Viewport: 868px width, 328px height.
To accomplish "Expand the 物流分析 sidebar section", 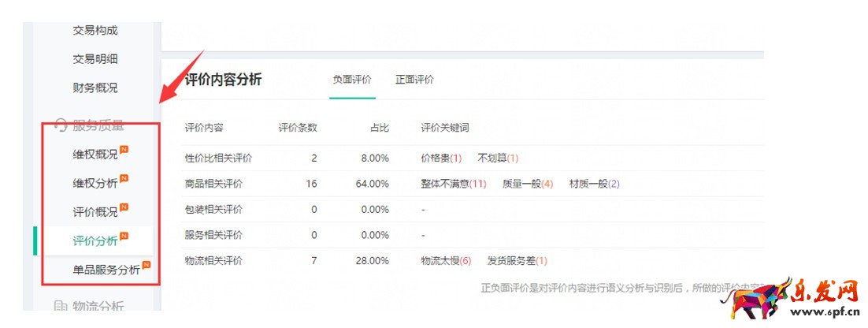I will point(98,307).
